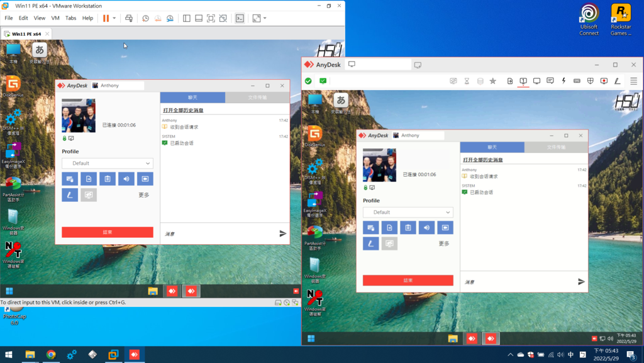
Task: Click the VMware Unity mode icon
Action: [223, 18]
